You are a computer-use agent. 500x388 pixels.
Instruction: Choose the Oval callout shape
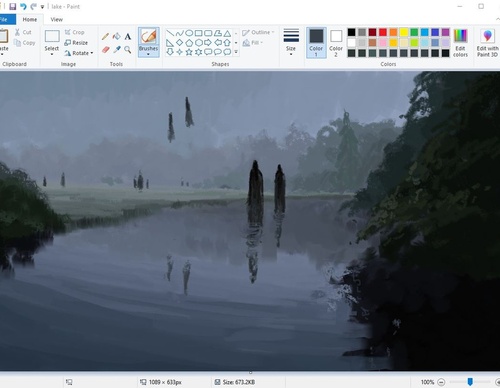pos(218,52)
